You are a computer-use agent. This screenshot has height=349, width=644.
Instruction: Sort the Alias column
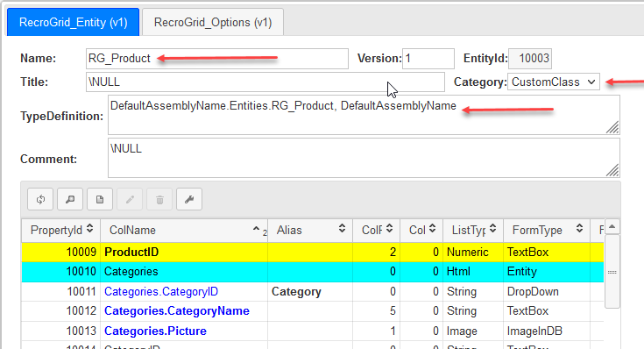point(342,229)
